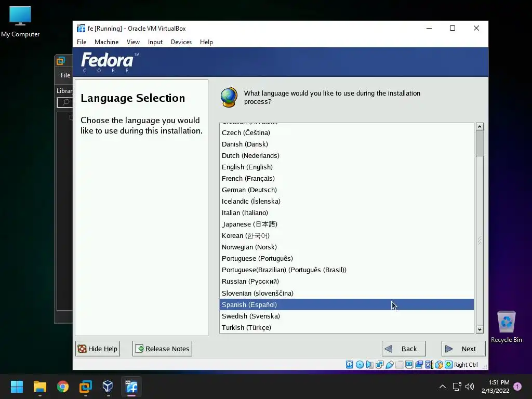Proceed with the Next button
532x399 pixels.
(463, 349)
